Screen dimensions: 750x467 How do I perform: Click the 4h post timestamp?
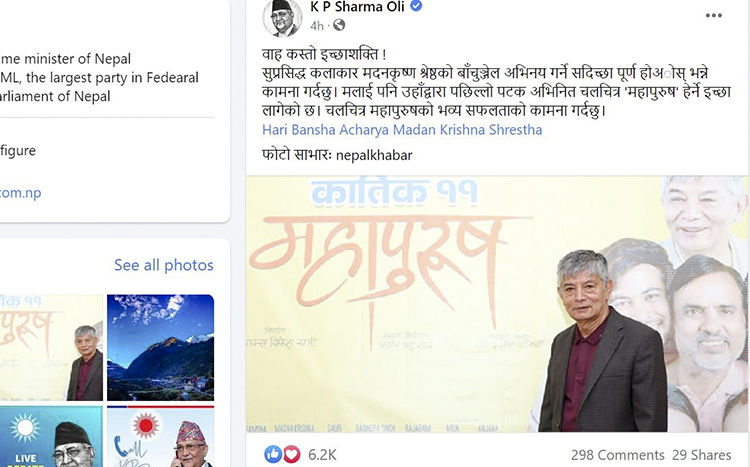[317, 25]
